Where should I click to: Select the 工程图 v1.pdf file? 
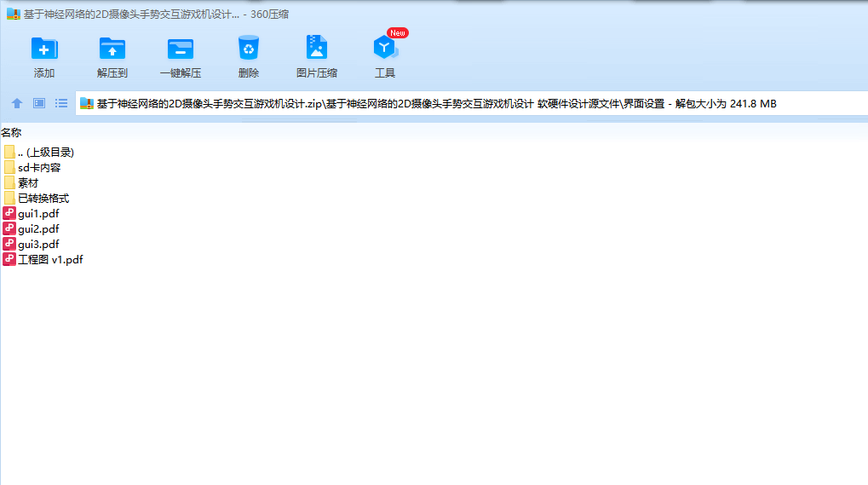click(43, 260)
